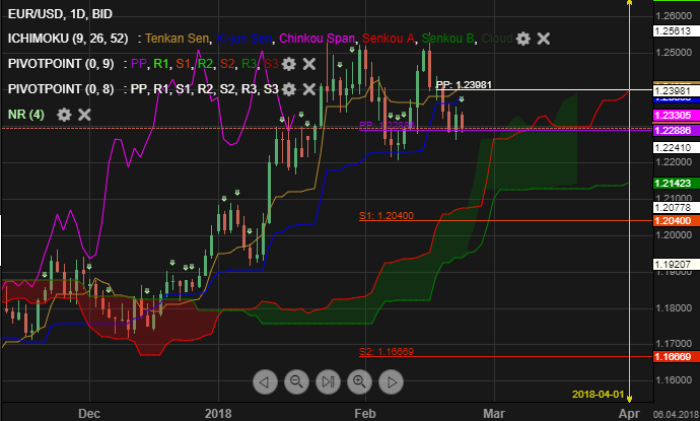
Task: Click the EUR/USD, 1D, BID chart title
Action: pyautogui.click(x=60, y=14)
